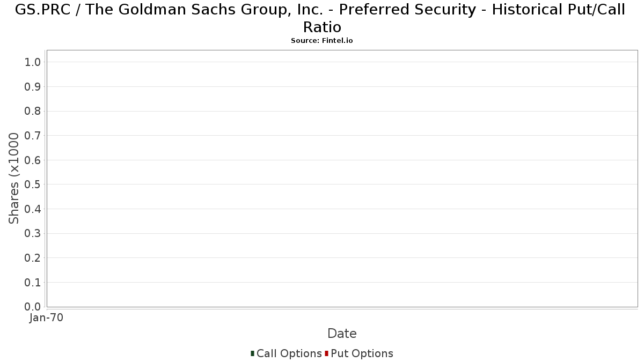Click the 0.6 y-axis tick label
Image resolution: width=644 pixels, height=362 pixels.
pos(33,160)
